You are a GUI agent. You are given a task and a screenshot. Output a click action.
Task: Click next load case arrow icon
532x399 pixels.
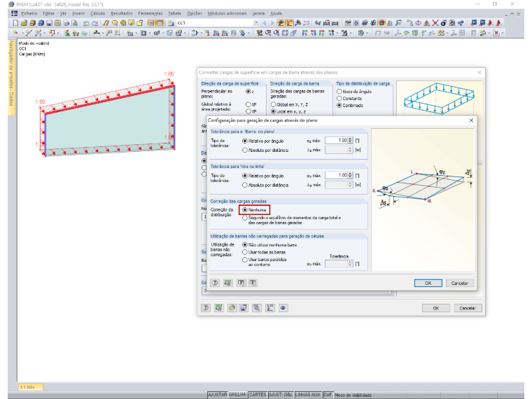(x=272, y=23)
